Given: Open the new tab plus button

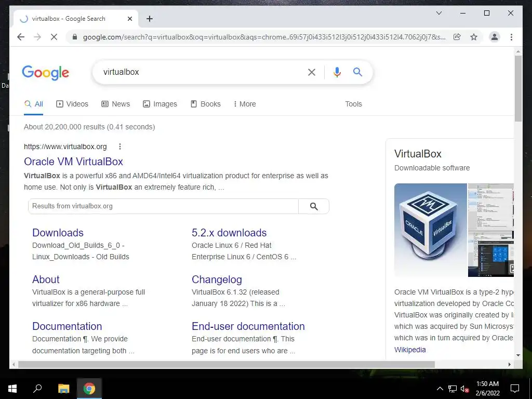Looking at the screenshot, I should (x=149, y=19).
